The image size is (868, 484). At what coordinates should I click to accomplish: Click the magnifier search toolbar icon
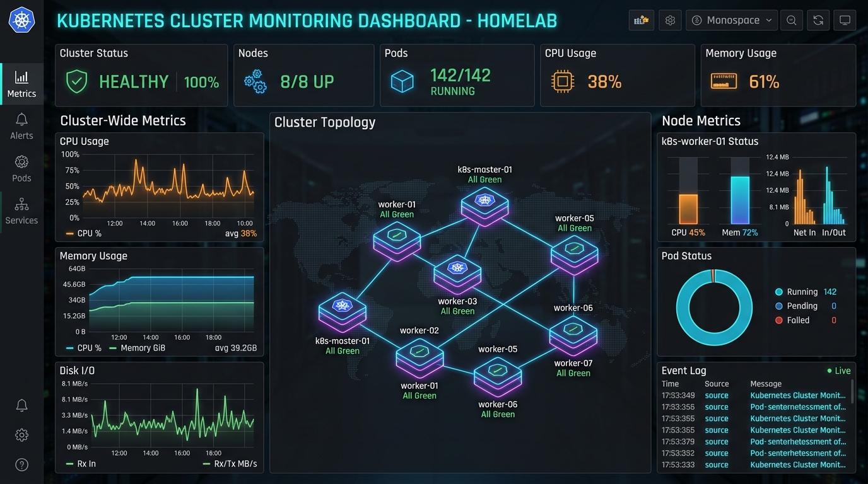[x=791, y=20]
